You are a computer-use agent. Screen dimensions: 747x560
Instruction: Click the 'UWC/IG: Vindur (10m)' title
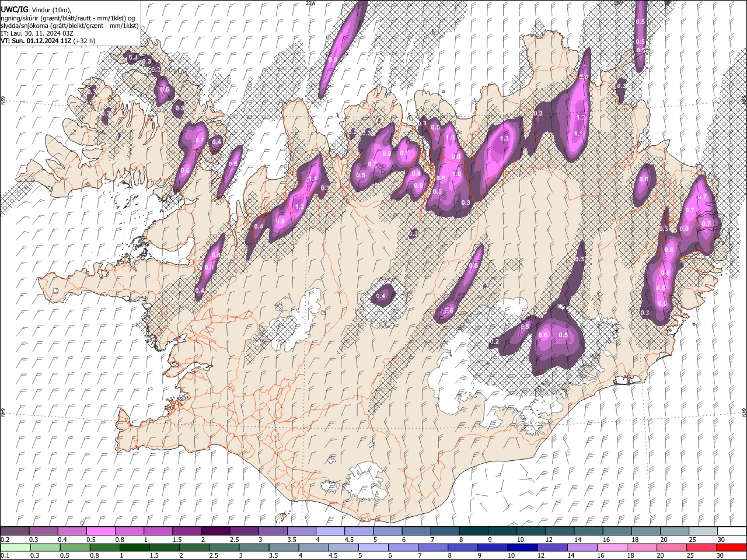(36, 10)
